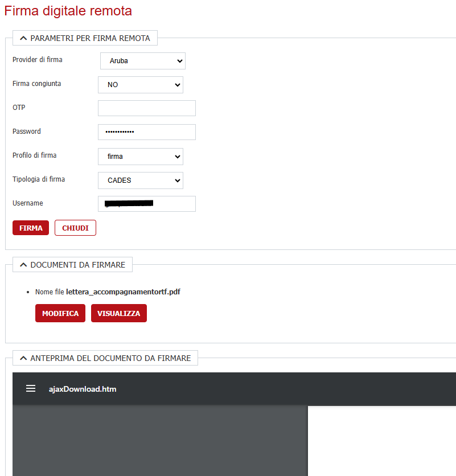The height and width of the screenshot is (476, 456).
Task: Open the Tipologia di firma CADES dropdown
Action: [141, 180]
